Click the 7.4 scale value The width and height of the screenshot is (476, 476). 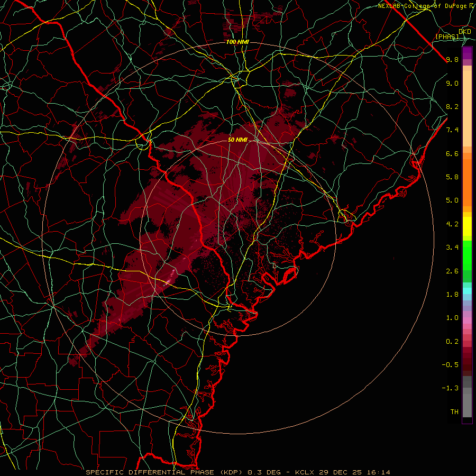click(x=452, y=130)
